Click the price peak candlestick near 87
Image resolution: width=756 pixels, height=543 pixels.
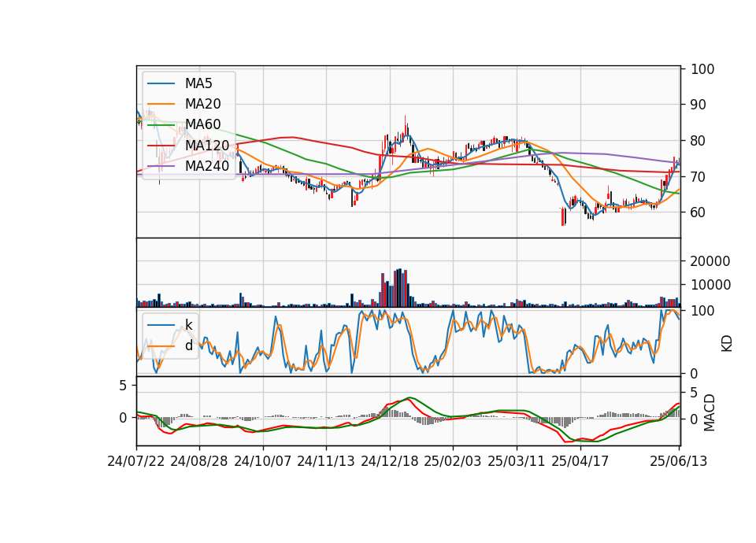(x=406, y=126)
